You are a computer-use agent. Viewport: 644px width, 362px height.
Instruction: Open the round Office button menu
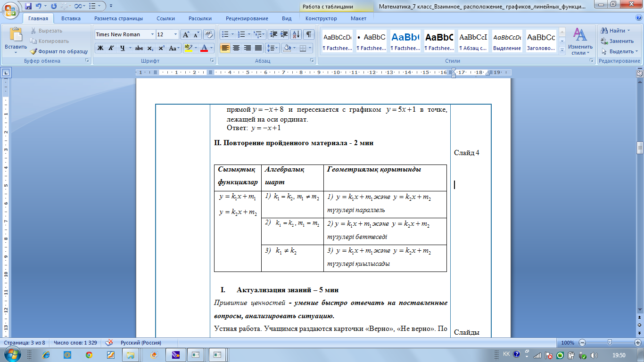(10, 9)
